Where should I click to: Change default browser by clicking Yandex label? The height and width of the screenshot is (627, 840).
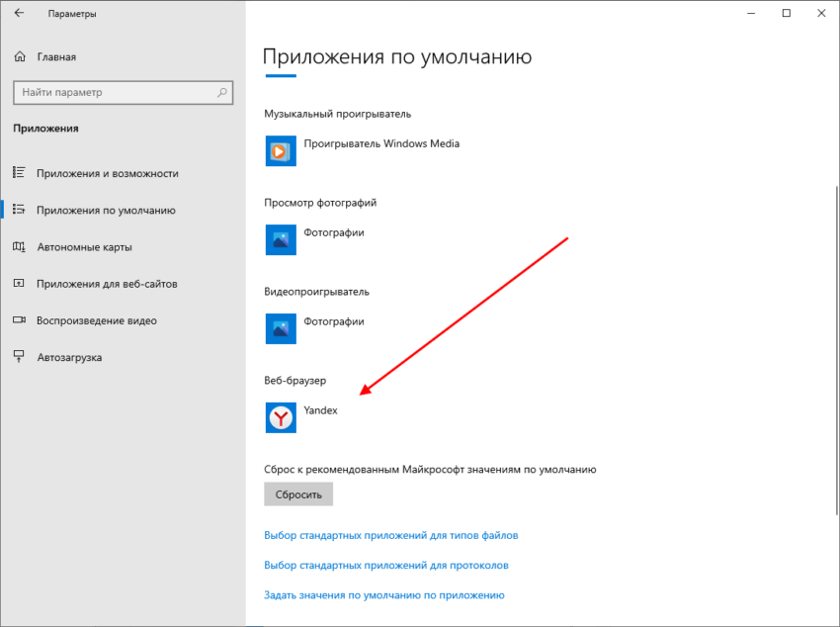pos(320,410)
